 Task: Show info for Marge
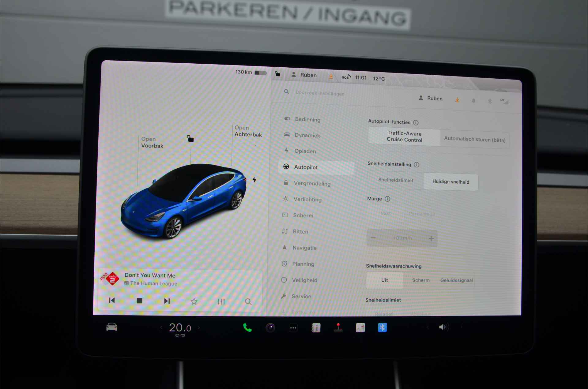click(x=387, y=199)
